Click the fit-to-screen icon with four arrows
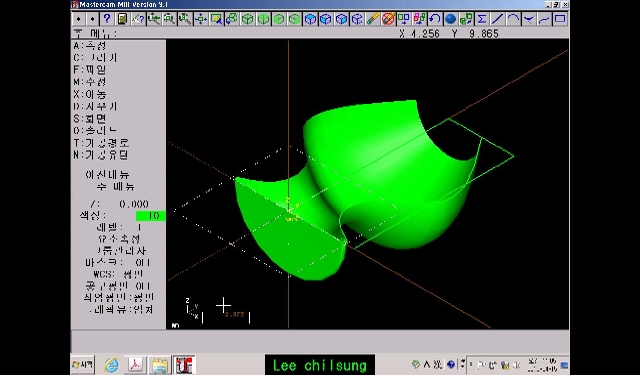The width and height of the screenshot is (640, 375). [x=200, y=19]
